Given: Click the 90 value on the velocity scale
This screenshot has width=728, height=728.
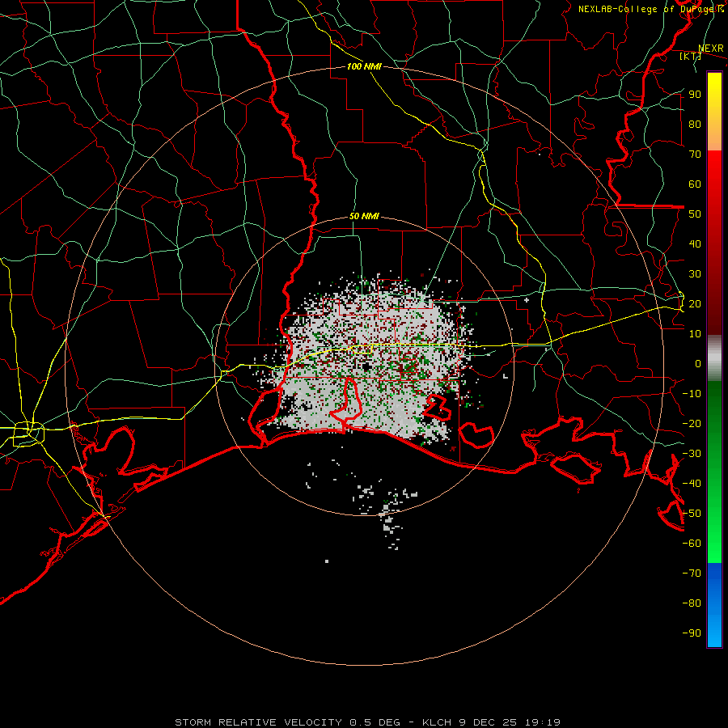Looking at the screenshot, I should click(695, 95).
